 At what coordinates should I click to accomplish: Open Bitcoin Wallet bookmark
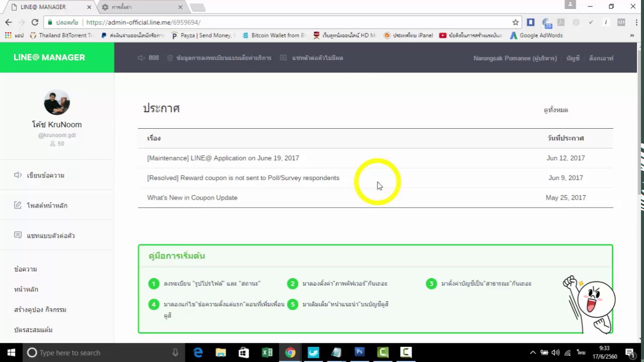(274, 35)
